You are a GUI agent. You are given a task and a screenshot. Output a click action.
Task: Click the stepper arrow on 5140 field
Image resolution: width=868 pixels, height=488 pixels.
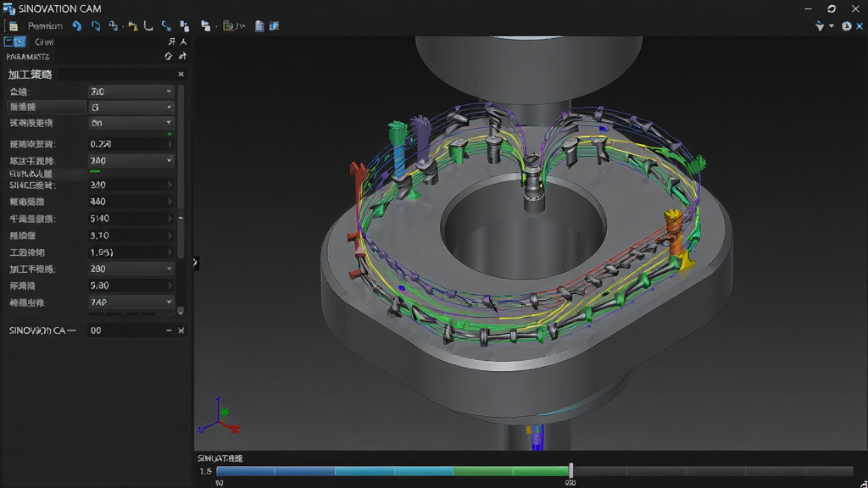170,219
